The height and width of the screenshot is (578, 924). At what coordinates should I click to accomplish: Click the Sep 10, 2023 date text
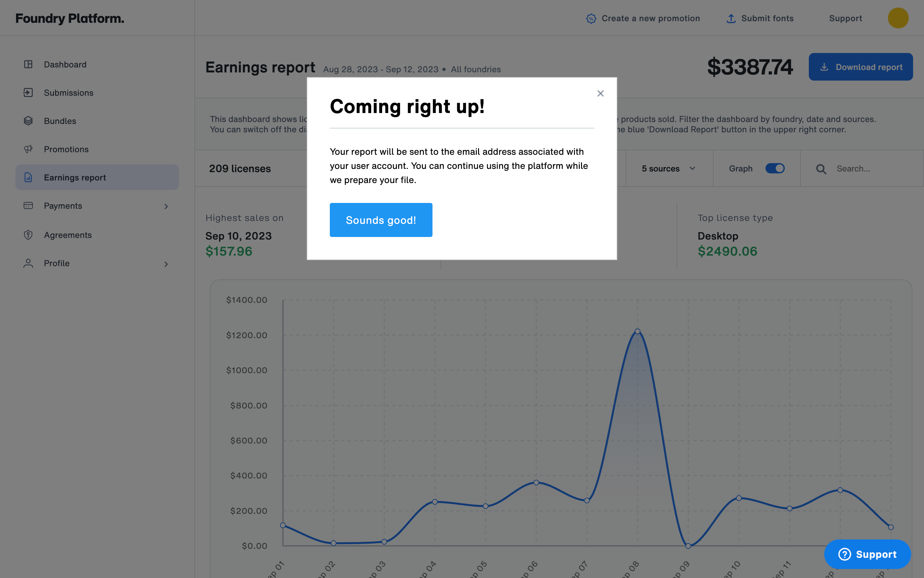point(239,236)
